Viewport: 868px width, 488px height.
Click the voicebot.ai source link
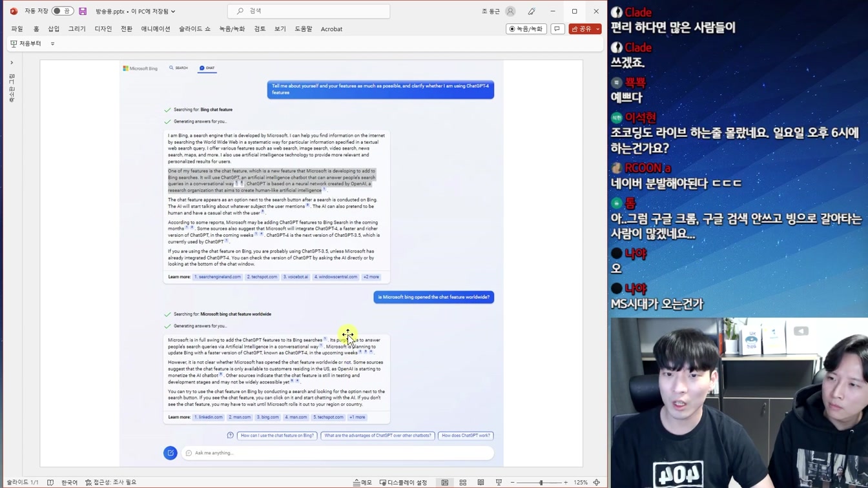(x=296, y=277)
